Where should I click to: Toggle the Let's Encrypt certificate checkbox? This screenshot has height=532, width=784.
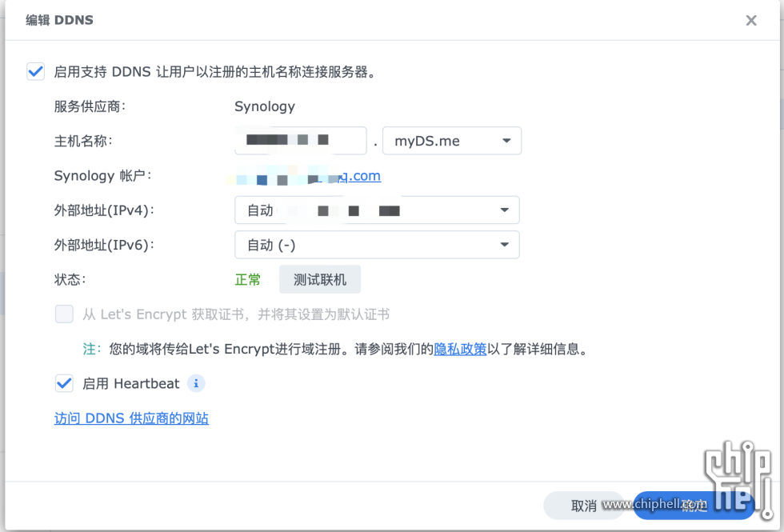pos(64,314)
